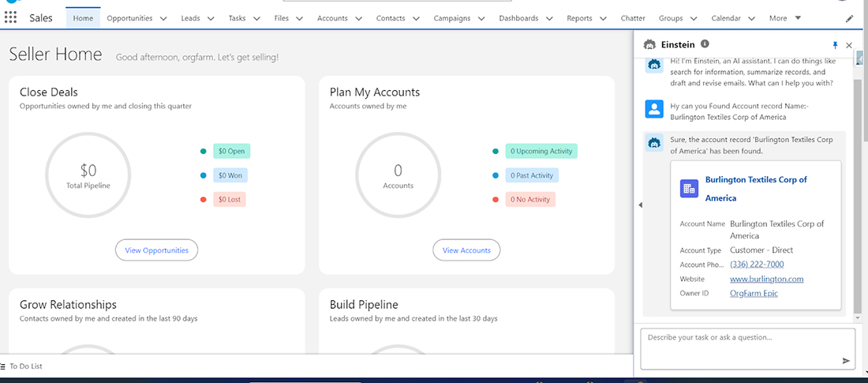Open the www.burlington.com website link

tap(767, 279)
